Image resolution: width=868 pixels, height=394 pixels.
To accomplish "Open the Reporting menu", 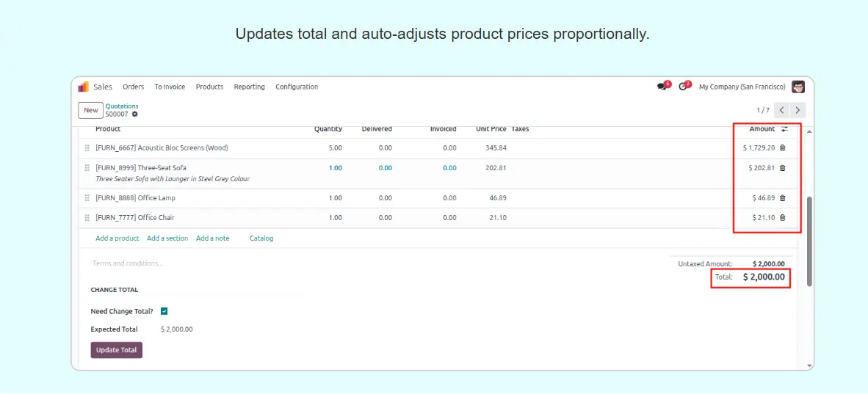I will (x=249, y=87).
